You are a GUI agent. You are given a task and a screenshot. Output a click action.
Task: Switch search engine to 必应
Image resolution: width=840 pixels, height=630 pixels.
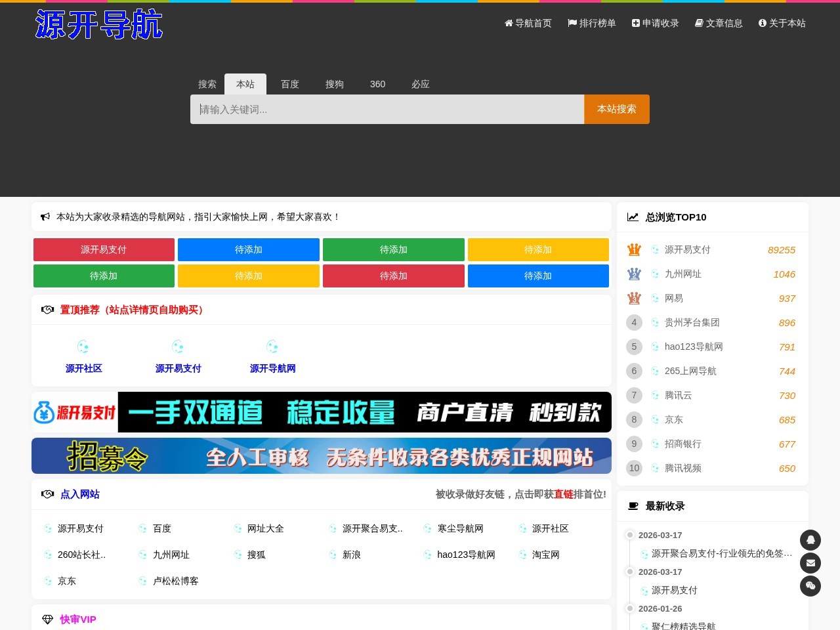pos(421,84)
